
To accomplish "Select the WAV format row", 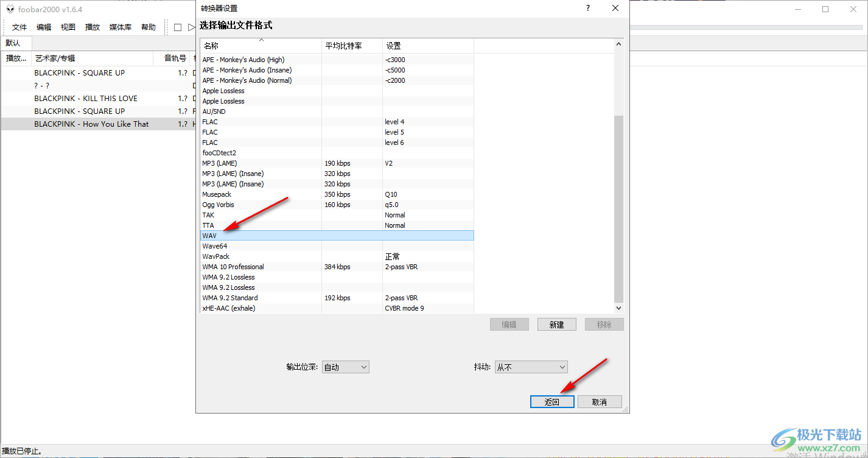I will (337, 236).
